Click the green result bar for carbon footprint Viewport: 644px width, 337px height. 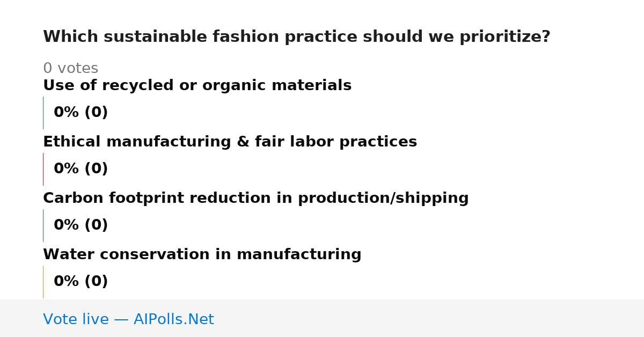pyautogui.click(x=43, y=225)
